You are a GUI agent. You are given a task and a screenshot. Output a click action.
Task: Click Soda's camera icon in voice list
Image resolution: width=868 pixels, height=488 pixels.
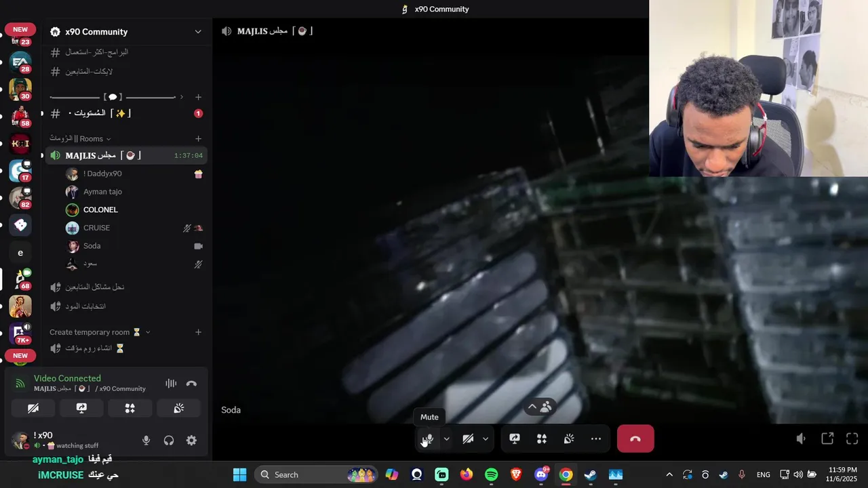pos(198,246)
